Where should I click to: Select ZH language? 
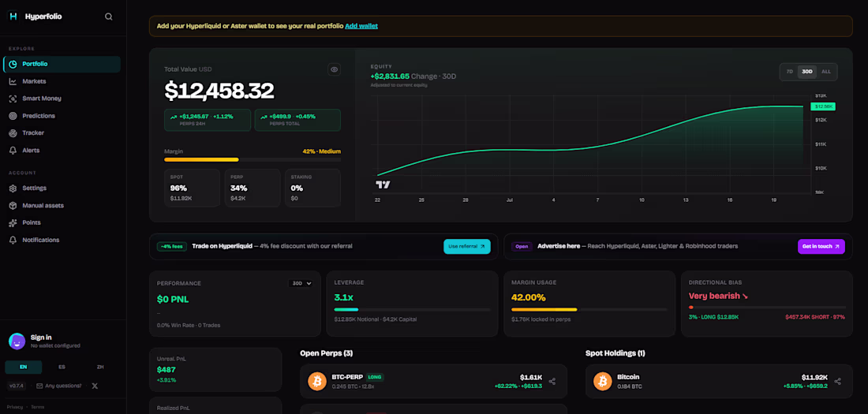(100, 367)
